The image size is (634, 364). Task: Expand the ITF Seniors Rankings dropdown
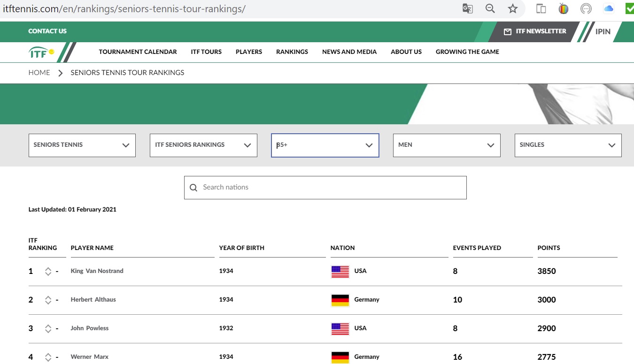[x=203, y=145]
